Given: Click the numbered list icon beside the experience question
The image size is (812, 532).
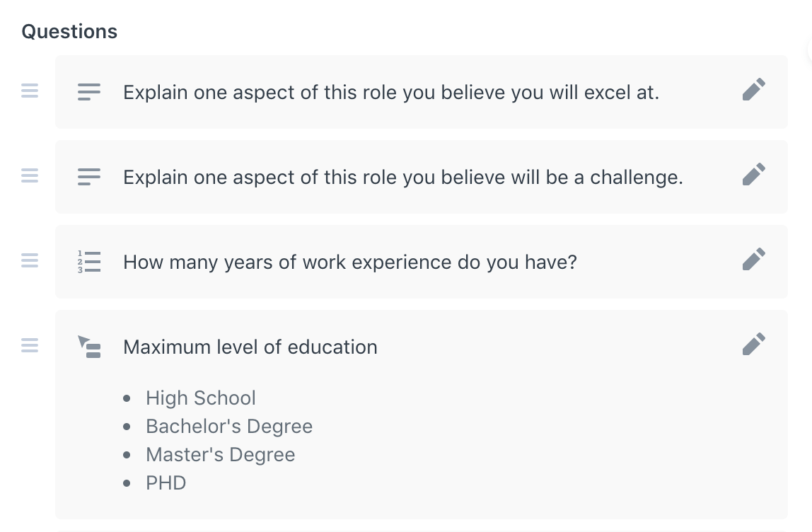Looking at the screenshot, I should 89,261.
